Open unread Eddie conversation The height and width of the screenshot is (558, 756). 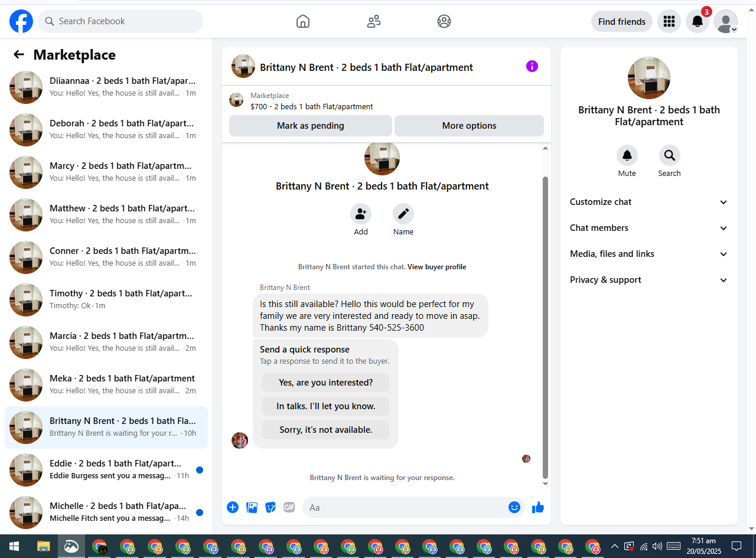point(106,470)
